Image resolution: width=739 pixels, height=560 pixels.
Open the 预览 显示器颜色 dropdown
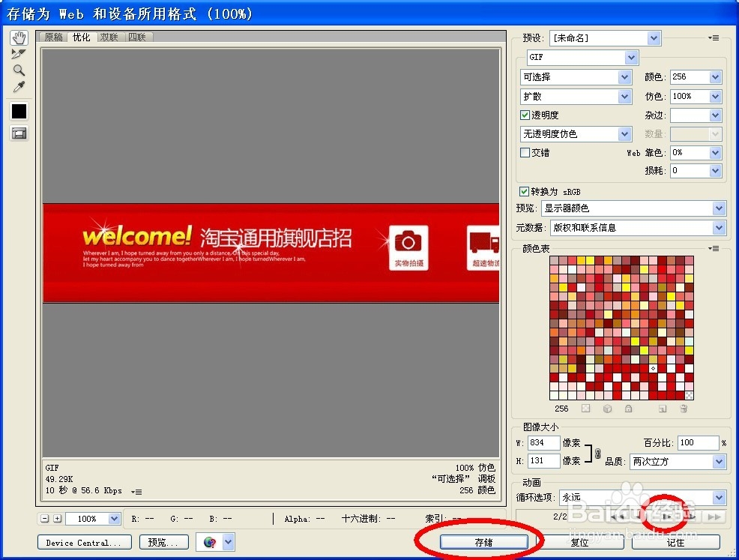pyautogui.click(x=633, y=208)
